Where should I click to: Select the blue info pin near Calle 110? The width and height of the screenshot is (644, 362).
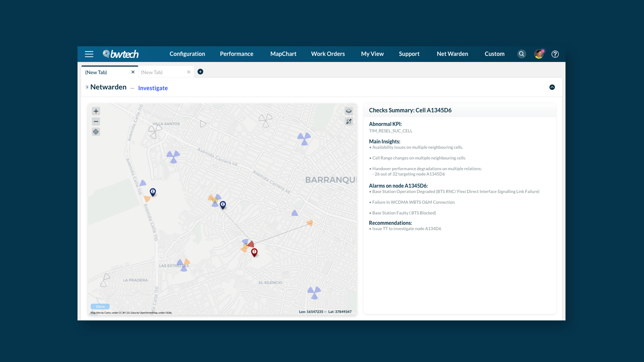[x=153, y=192]
